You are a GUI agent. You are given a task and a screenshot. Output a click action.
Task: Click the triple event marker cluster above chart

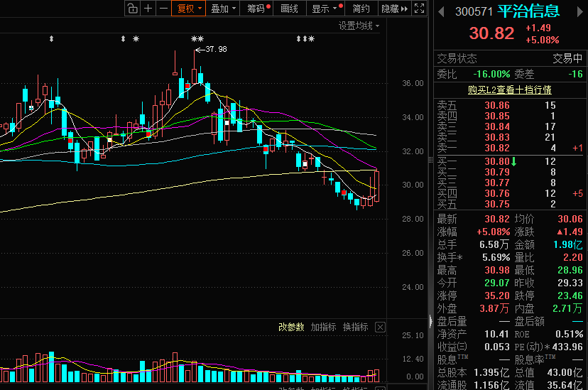pos(305,38)
